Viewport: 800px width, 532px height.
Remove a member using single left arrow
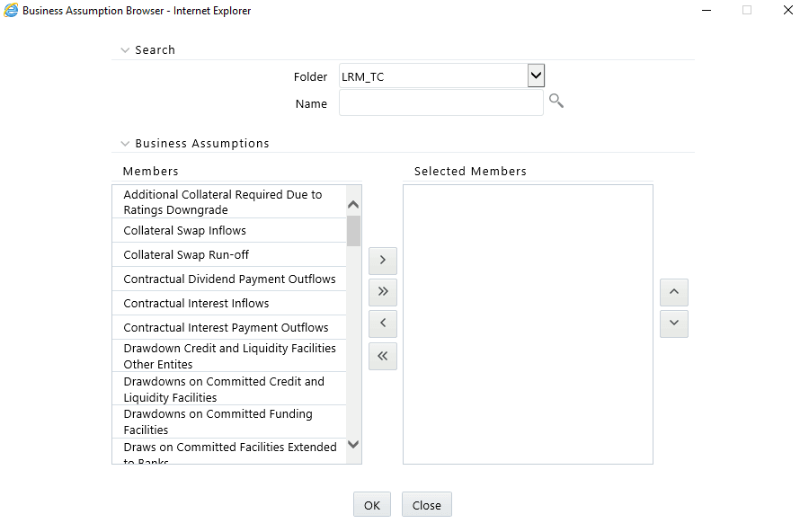(x=382, y=324)
